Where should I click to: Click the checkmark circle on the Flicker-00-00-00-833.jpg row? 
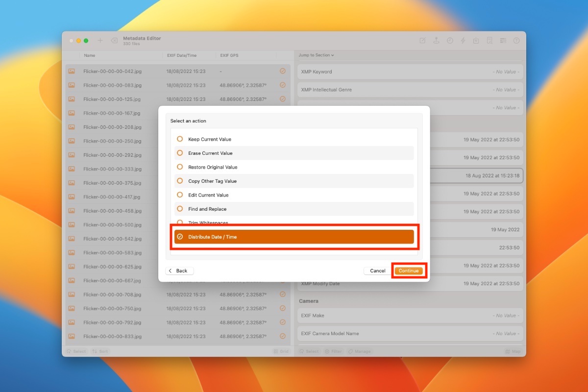click(283, 337)
